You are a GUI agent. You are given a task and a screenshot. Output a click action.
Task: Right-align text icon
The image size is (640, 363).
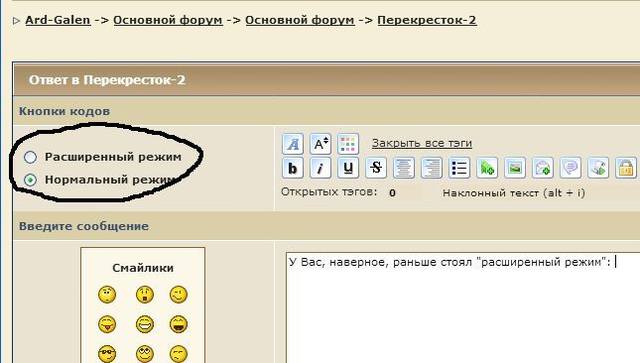tap(431, 168)
